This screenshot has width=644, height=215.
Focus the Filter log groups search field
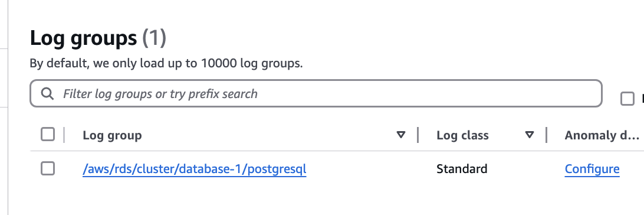pyautogui.click(x=316, y=94)
